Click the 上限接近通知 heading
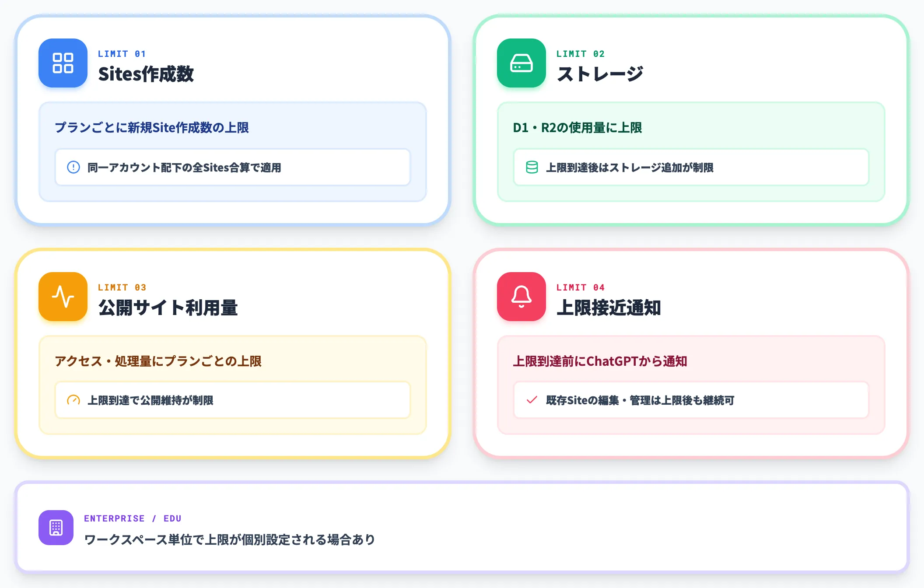Image resolution: width=924 pixels, height=588 pixels. point(609,308)
